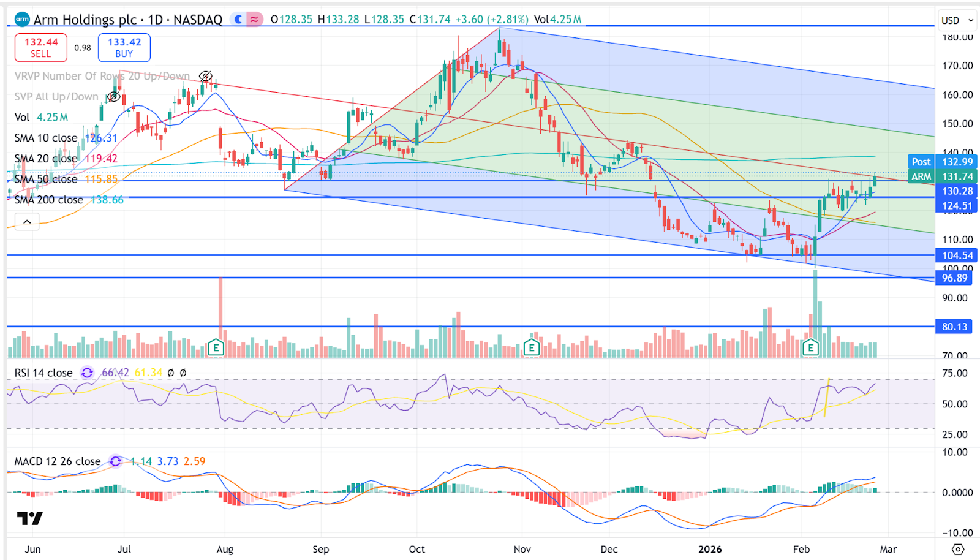This screenshot has width=980, height=560.
Task: Click the pink approximate-equals session icon
Action: coord(254,20)
